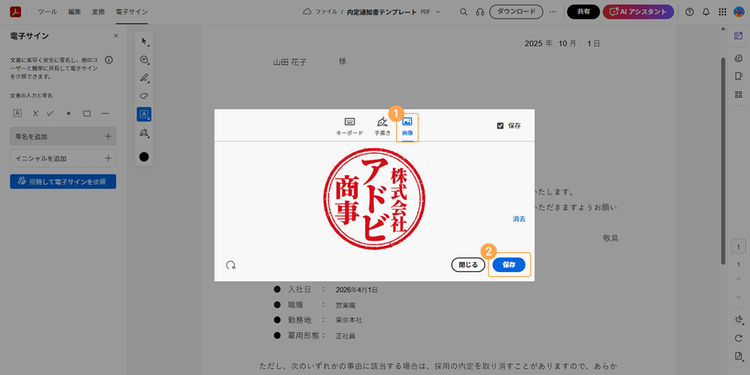This screenshot has width=750, height=375.
Task: Click the rotate page icon in right rail
Action: point(738,338)
